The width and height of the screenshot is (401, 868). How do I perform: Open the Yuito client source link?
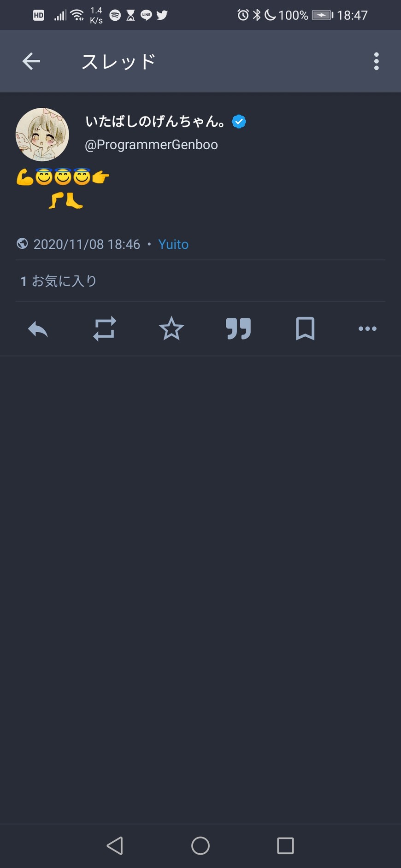click(x=173, y=244)
